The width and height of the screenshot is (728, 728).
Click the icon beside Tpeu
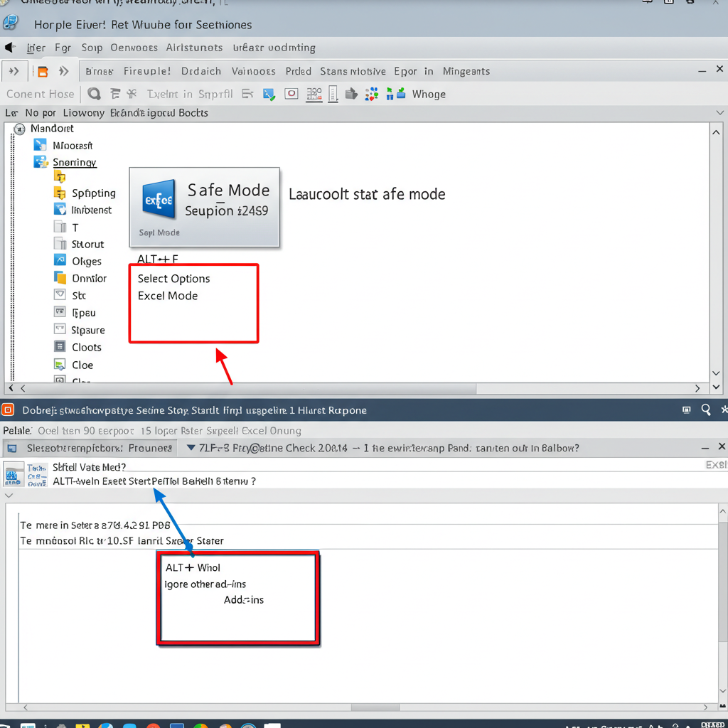[x=60, y=312]
